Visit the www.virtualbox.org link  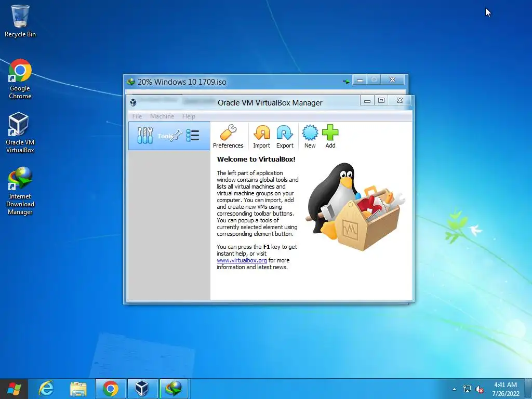click(x=242, y=261)
